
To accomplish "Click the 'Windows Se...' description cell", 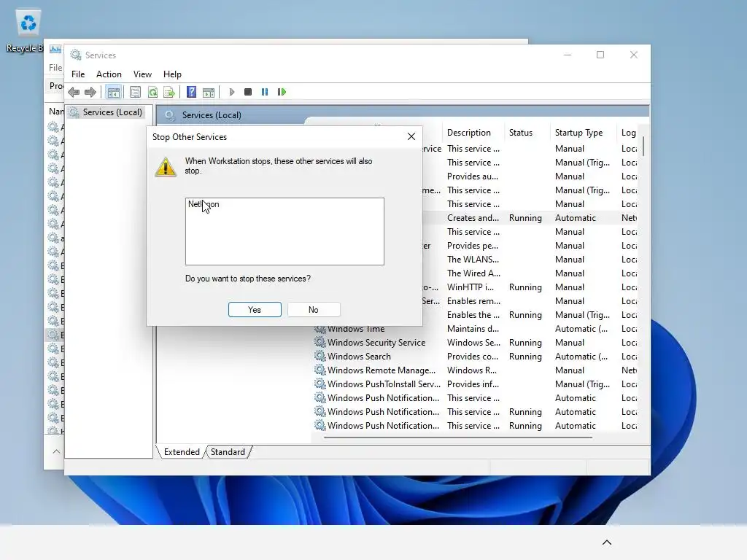I will coord(473,343).
